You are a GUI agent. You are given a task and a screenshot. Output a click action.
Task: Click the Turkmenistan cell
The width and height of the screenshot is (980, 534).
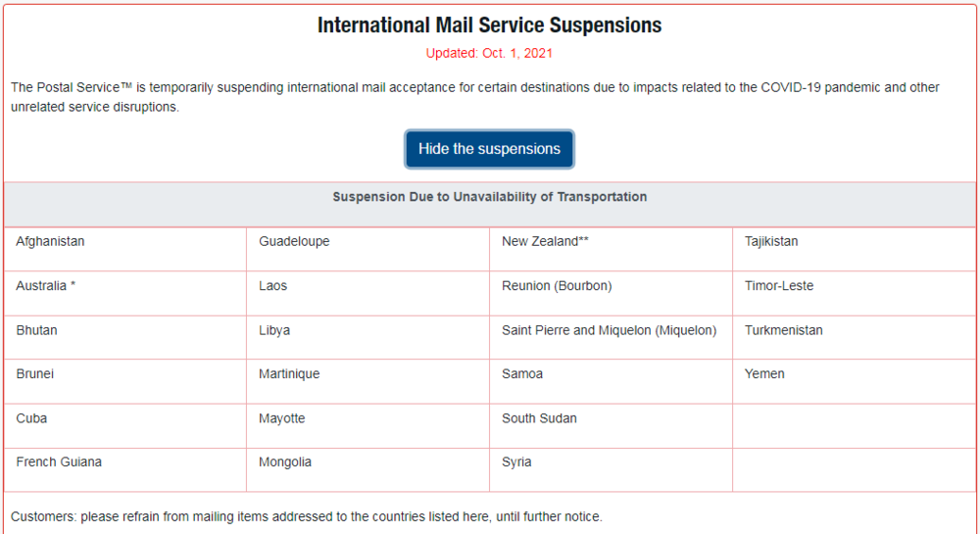[x=784, y=330]
